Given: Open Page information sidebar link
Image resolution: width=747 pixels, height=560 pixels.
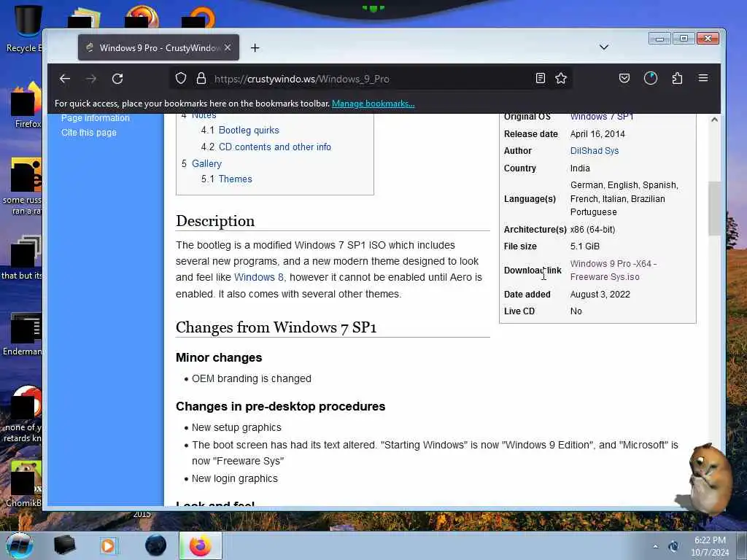Looking at the screenshot, I should point(96,117).
